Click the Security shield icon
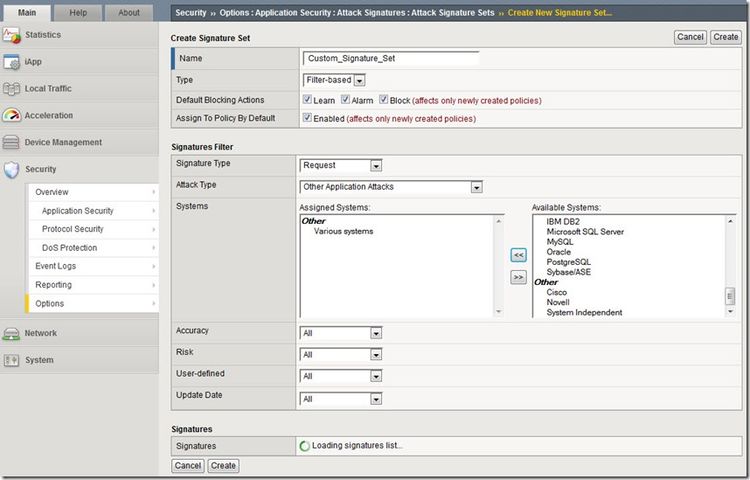 pos(11,170)
